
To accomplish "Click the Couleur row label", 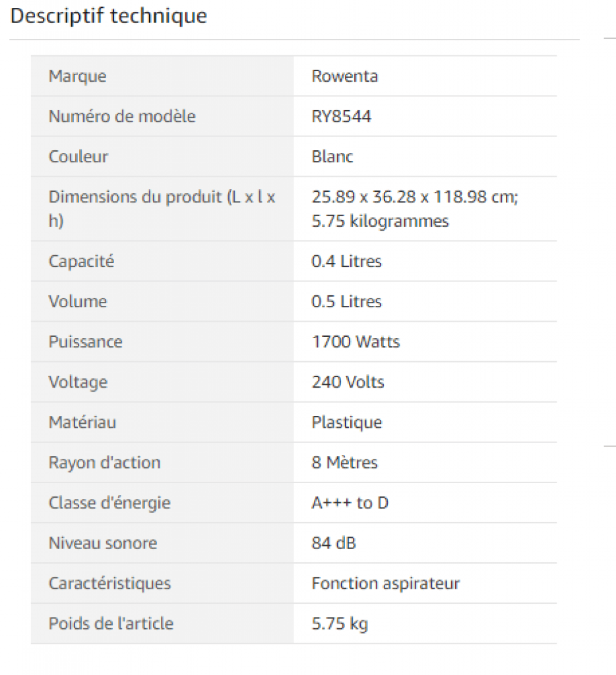I will point(78,156).
